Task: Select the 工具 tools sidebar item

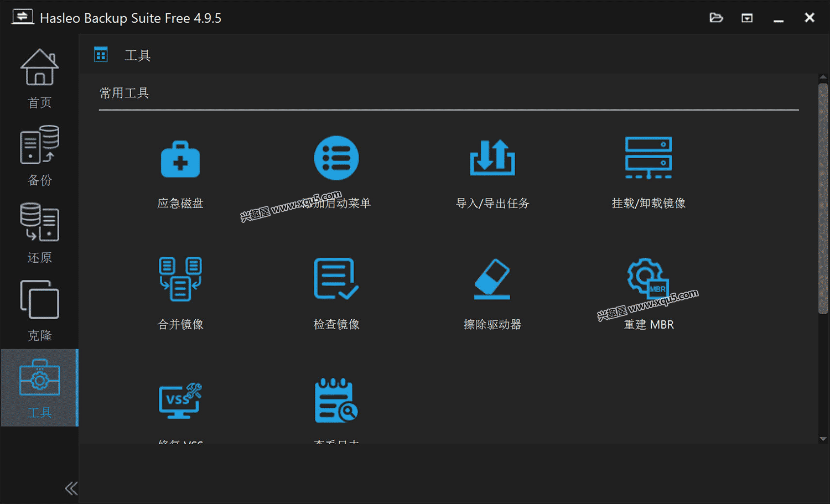Action: [39, 388]
